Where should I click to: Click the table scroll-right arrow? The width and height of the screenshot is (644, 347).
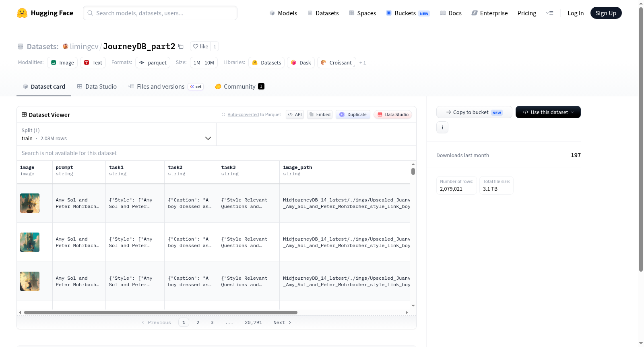(x=407, y=312)
